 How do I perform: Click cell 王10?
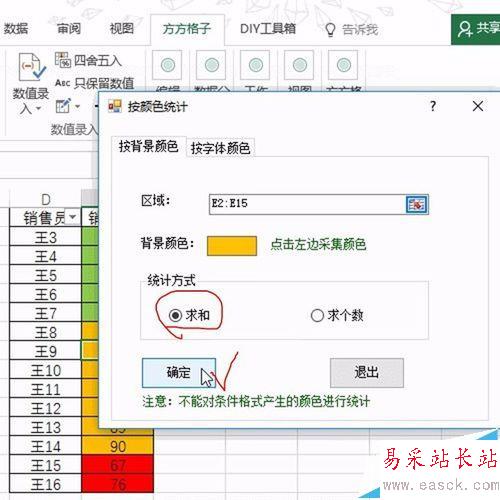point(45,370)
